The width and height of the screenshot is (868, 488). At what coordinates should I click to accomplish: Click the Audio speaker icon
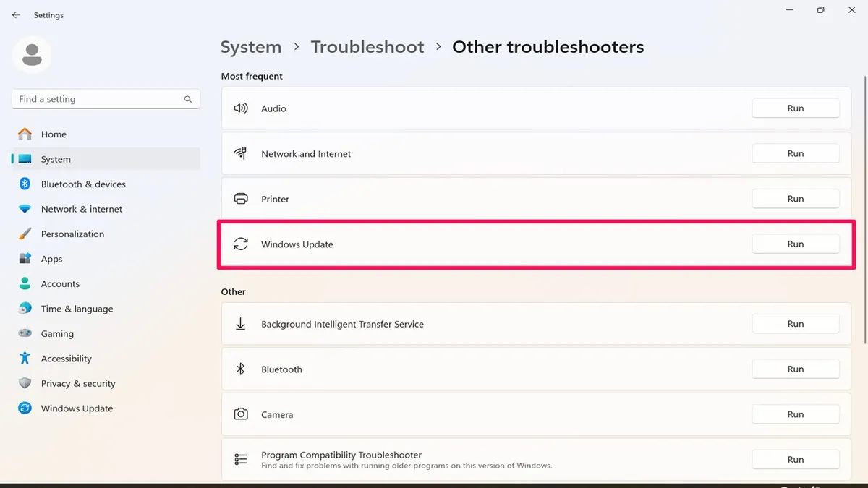241,108
